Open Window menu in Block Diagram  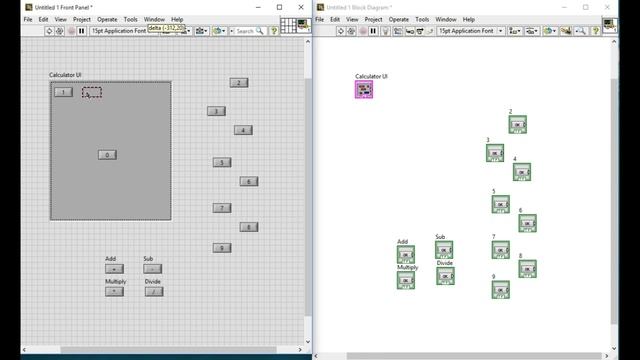pos(446,19)
